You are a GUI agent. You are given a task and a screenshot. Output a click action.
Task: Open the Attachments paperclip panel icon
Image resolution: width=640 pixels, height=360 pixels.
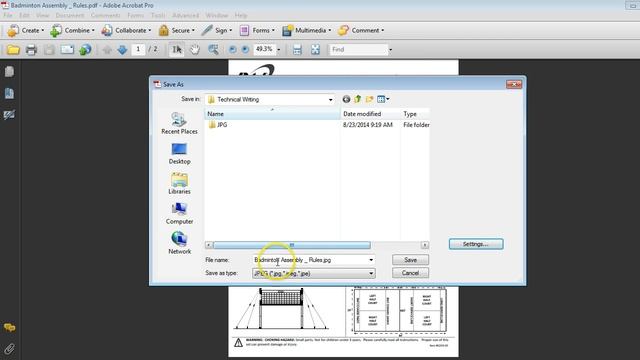coord(9,349)
